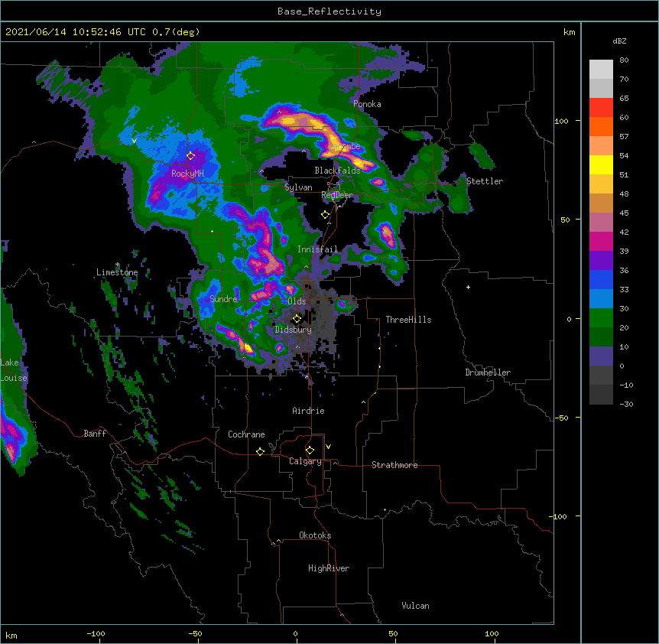Image resolution: width=659 pixels, height=644 pixels.
Task: Click the -30 value on the dBZ scale
Action: tap(626, 404)
